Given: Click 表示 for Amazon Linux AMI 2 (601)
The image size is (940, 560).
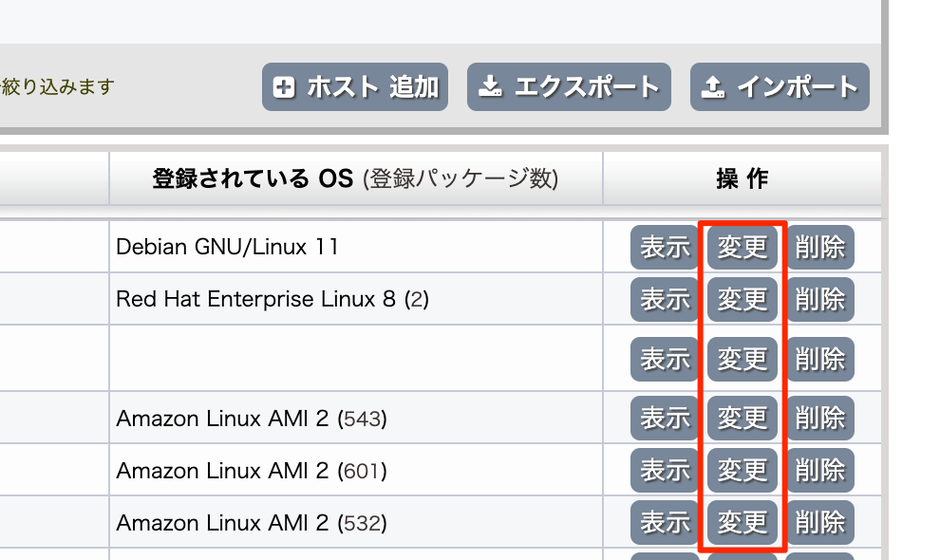Looking at the screenshot, I should coord(665,470).
